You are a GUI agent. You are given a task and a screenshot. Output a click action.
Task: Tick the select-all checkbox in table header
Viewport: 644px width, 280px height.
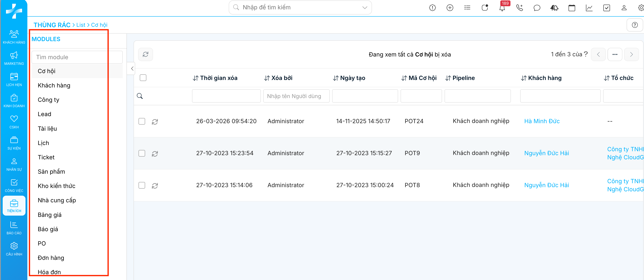pyautogui.click(x=143, y=78)
